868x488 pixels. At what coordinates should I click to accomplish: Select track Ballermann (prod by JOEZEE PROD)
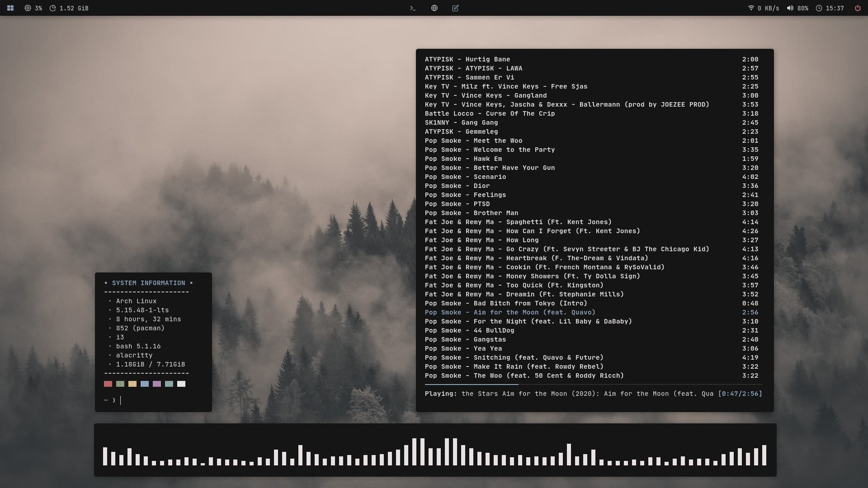592,104
